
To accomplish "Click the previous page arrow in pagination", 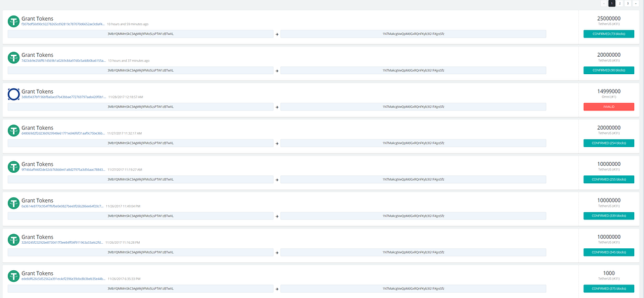I will point(604,3).
